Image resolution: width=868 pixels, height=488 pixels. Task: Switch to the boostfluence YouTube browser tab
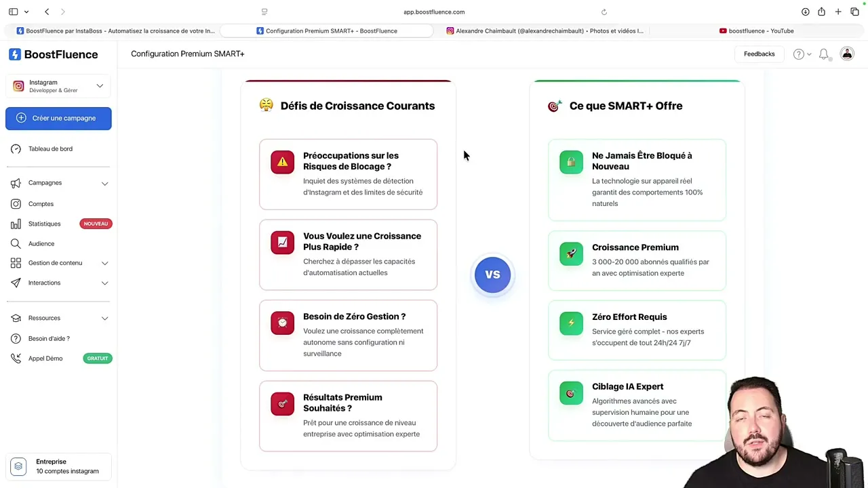(x=756, y=30)
